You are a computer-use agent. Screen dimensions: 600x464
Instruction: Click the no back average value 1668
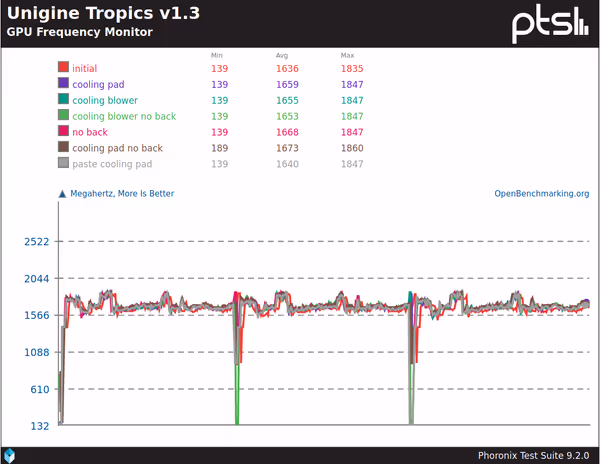(x=287, y=132)
